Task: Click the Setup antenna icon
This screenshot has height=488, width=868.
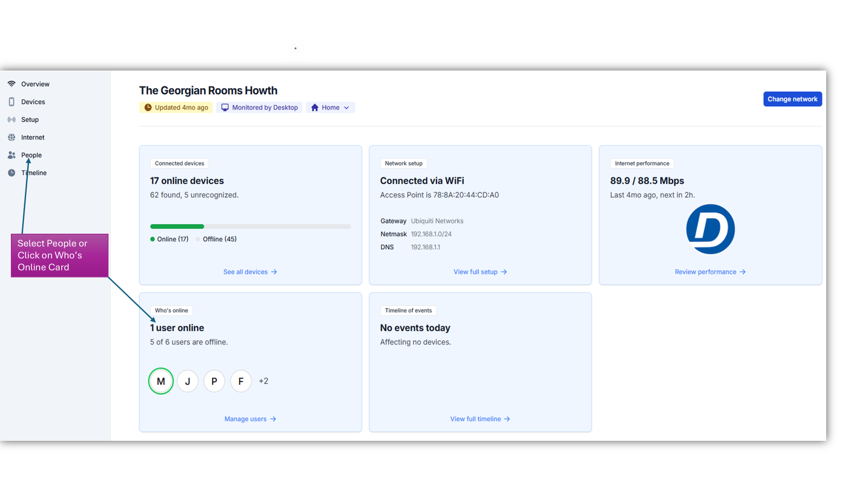Action: 11,119
